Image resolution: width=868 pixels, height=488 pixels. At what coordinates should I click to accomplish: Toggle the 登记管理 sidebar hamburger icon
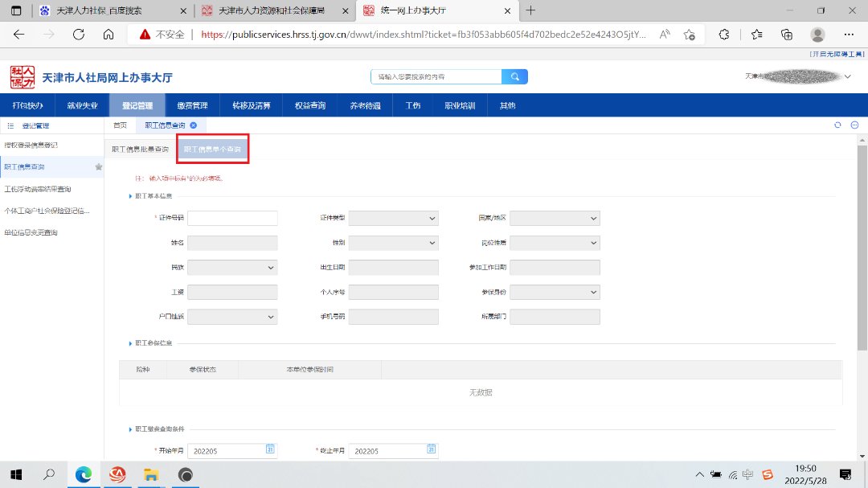click(10, 126)
